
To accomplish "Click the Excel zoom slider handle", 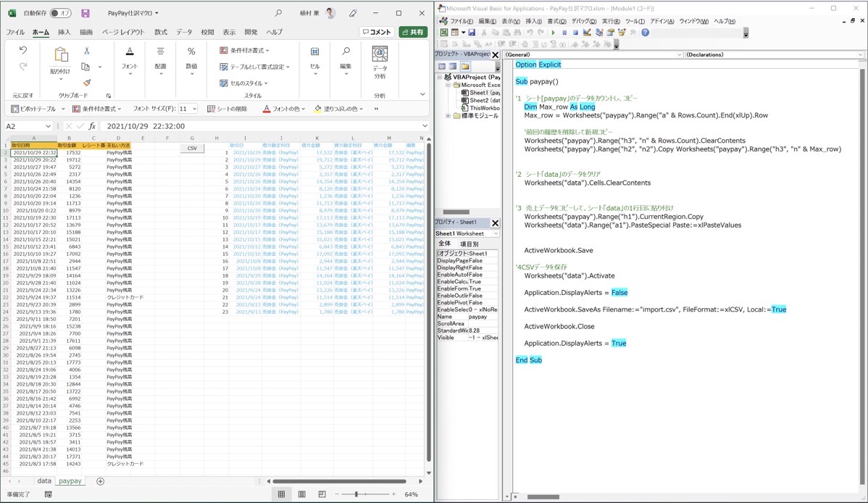I will pos(356,494).
